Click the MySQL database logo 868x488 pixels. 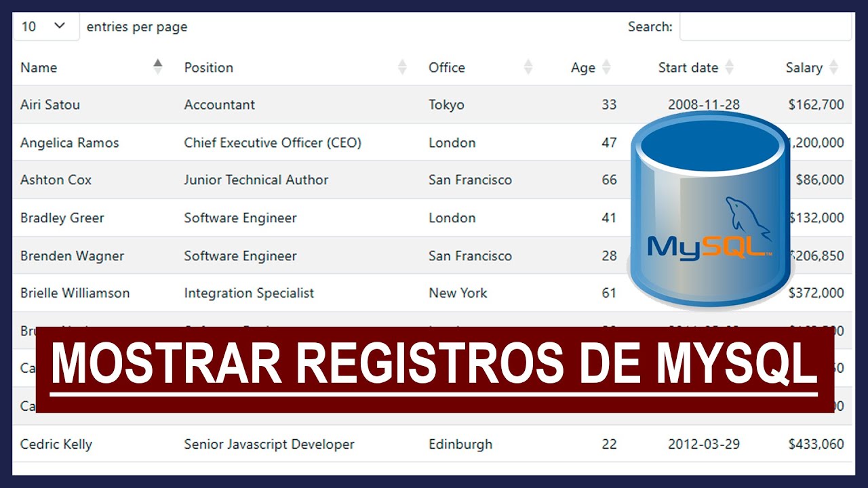[x=710, y=210]
